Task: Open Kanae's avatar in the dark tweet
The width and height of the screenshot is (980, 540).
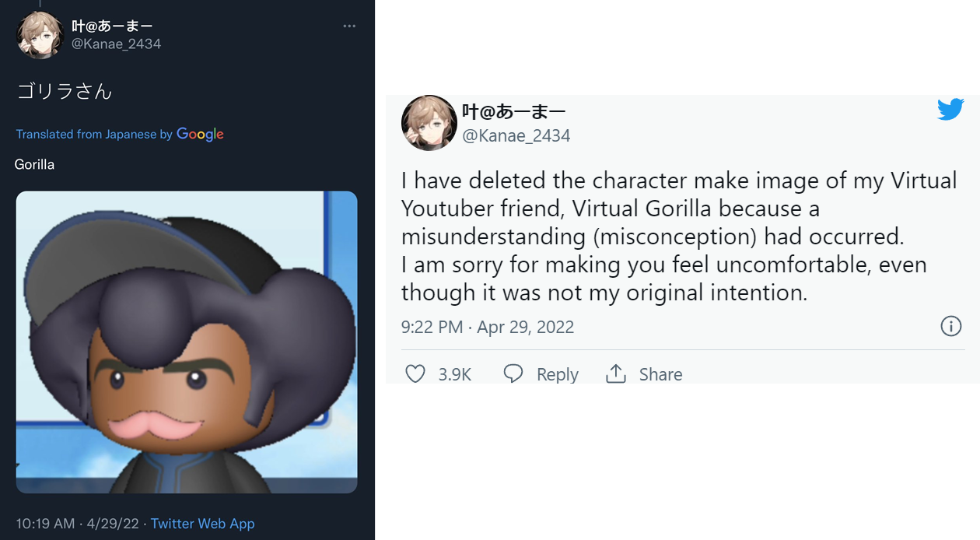Action: click(40, 35)
